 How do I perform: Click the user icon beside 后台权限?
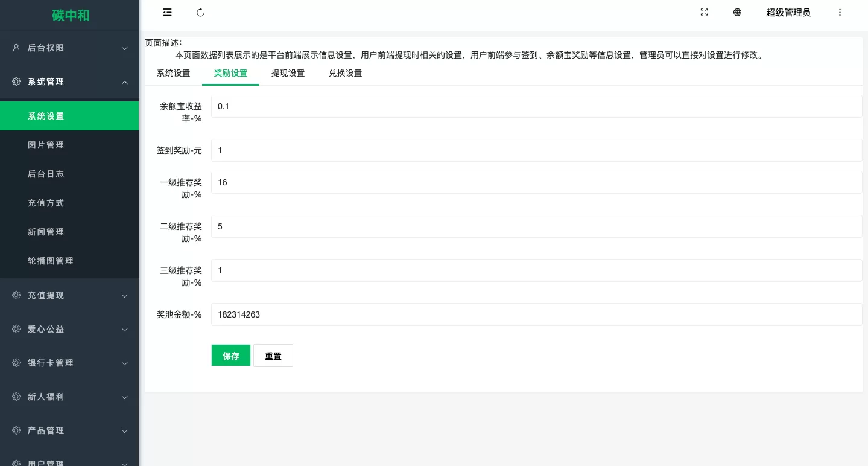click(x=16, y=48)
